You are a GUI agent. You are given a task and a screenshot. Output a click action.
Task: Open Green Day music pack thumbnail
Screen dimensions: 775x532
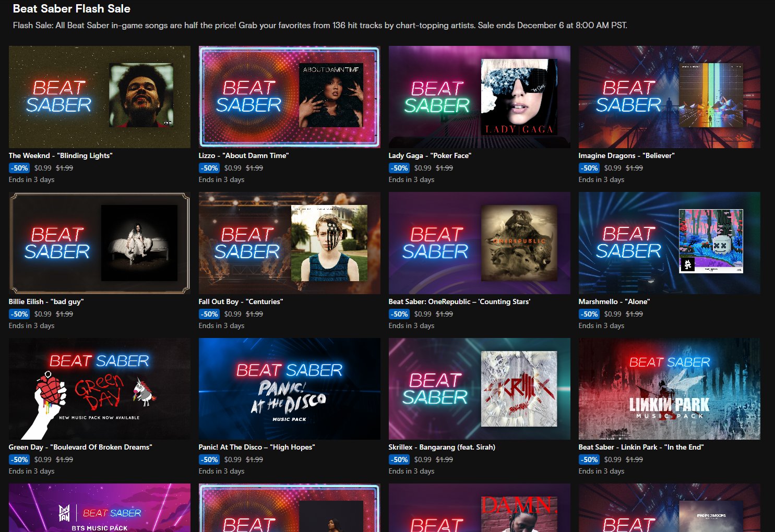coord(100,389)
